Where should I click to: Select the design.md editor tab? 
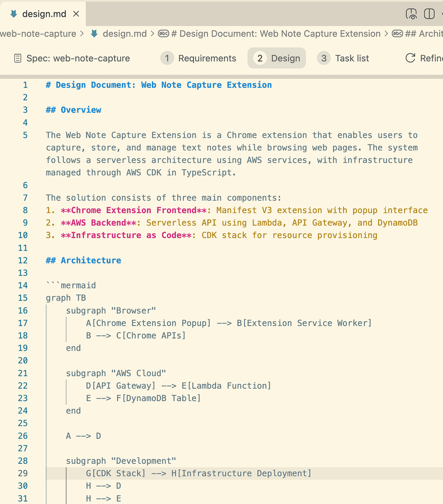(x=43, y=14)
